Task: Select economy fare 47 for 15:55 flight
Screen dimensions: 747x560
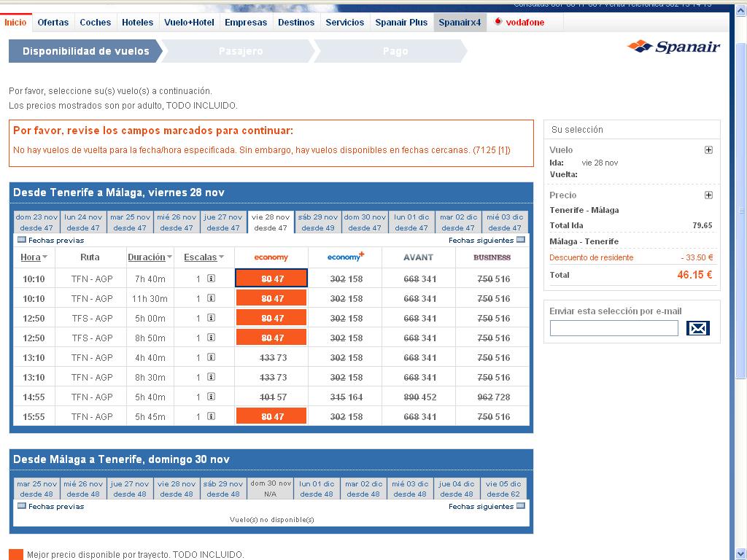Action: tap(271, 416)
